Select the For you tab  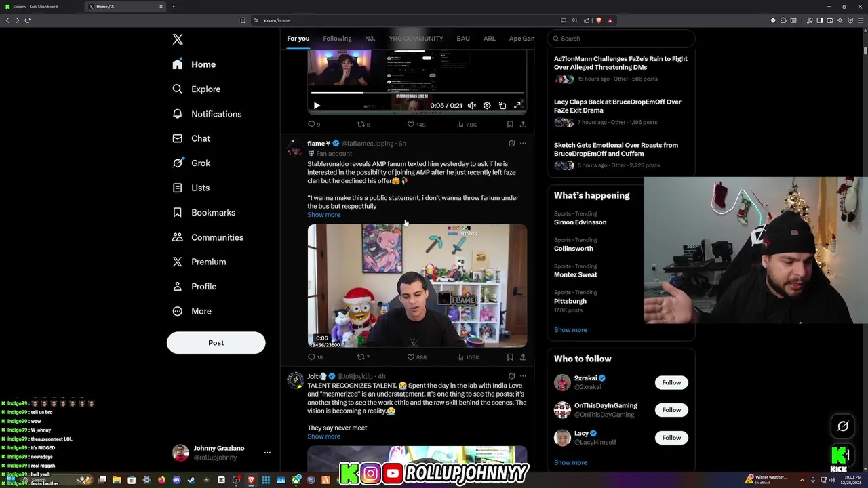(298, 39)
